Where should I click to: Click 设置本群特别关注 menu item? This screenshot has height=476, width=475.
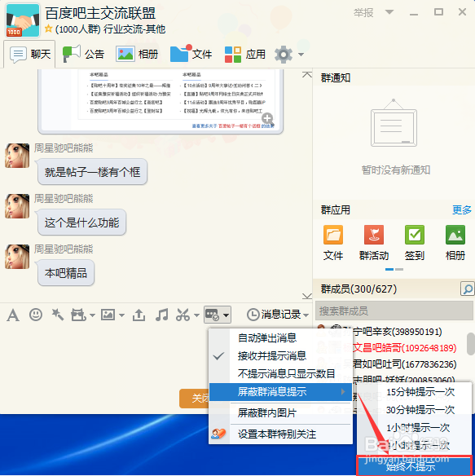(x=280, y=434)
